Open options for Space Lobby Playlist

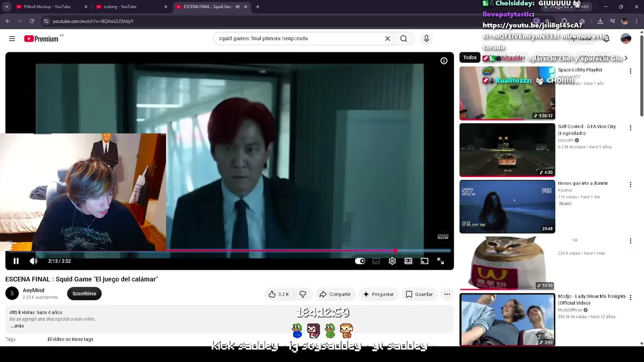[630, 71]
